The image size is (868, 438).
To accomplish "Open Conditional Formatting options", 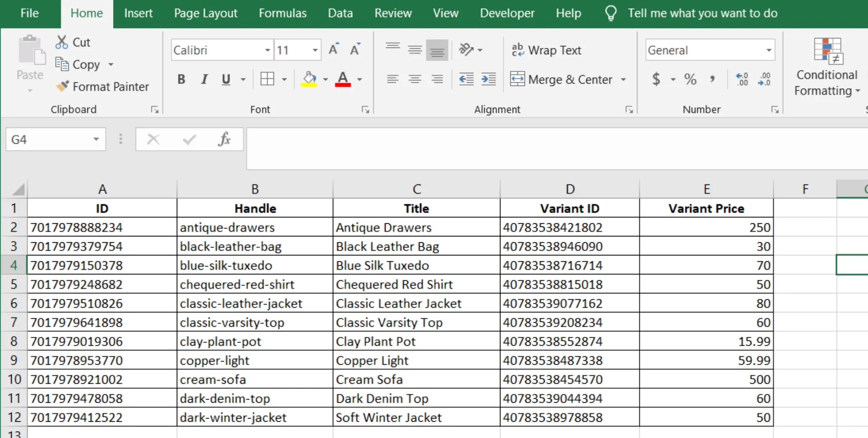I will click(x=827, y=68).
